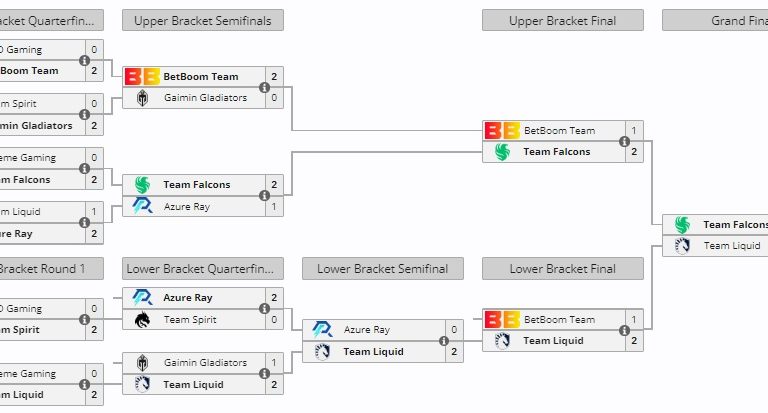
Task: Click BetBoom Team logo in Upper Bracket Semifinals
Action: click(x=142, y=76)
